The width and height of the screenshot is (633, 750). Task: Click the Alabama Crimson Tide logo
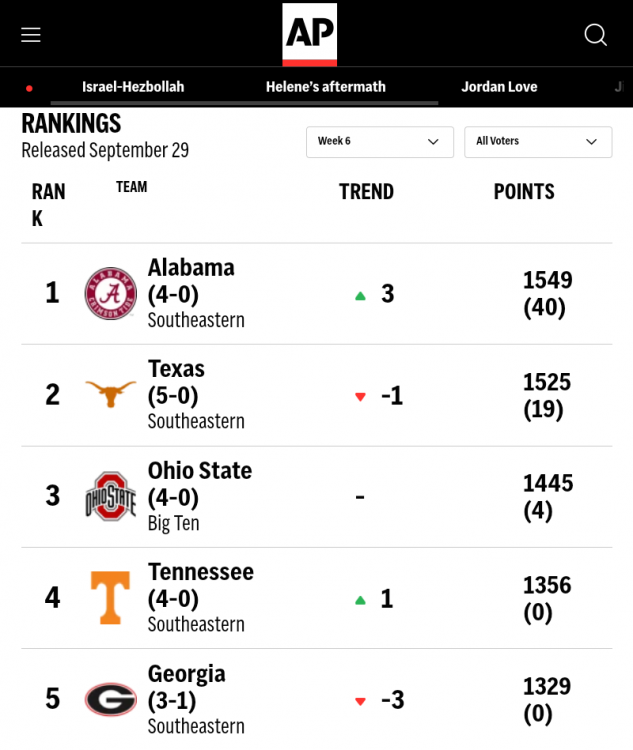point(110,294)
